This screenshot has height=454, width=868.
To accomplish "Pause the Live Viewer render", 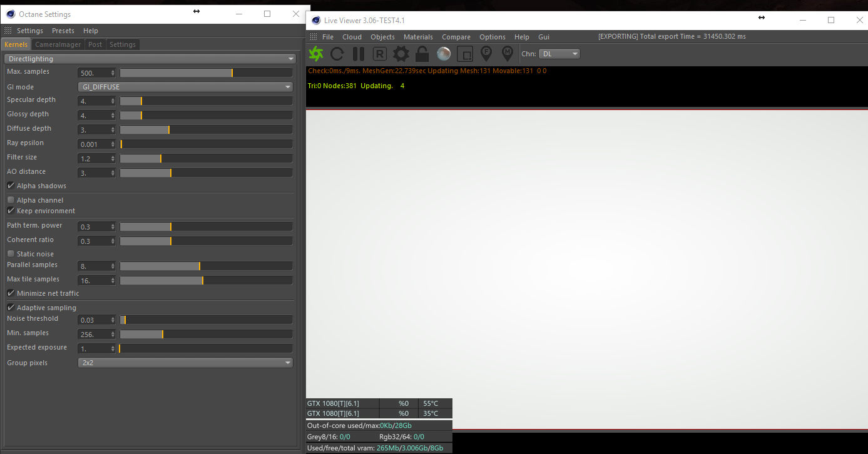I will 359,54.
